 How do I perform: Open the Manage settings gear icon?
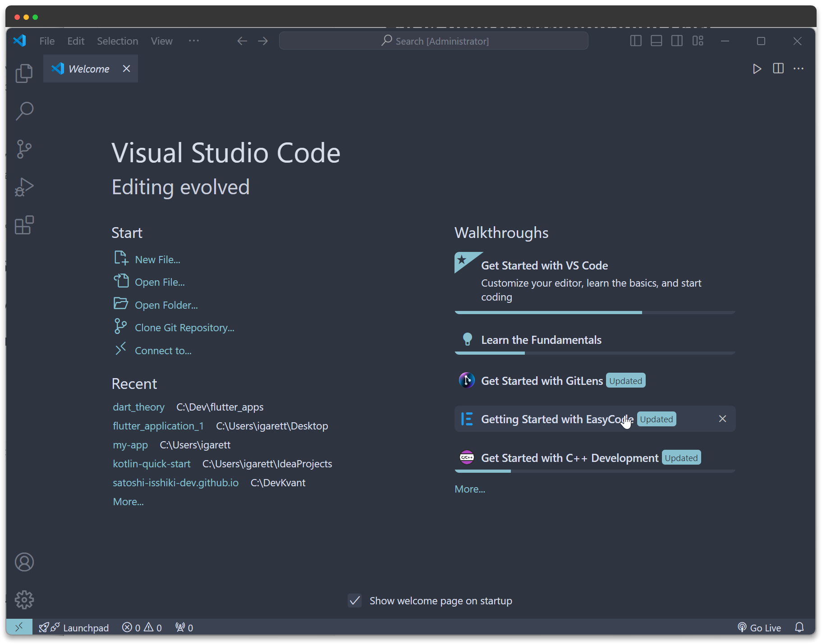point(24,599)
